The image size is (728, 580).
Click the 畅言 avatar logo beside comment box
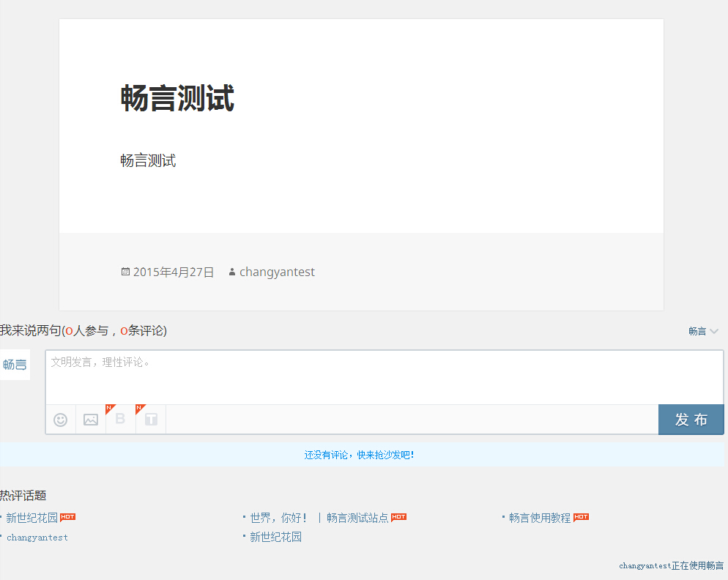(15, 365)
